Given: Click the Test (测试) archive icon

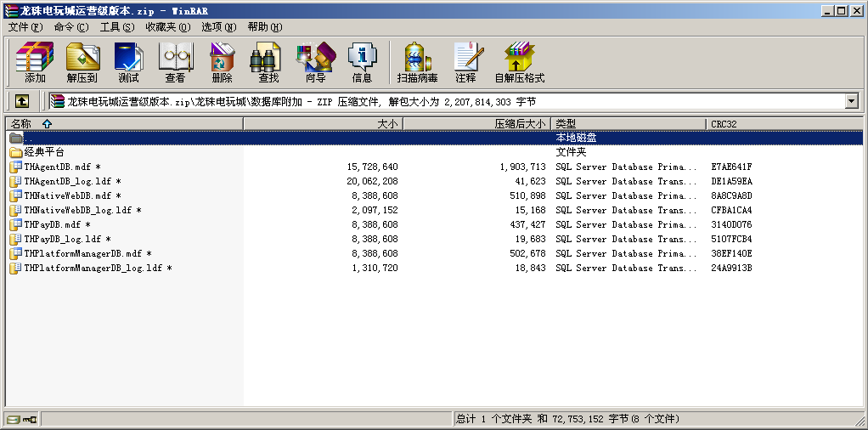Looking at the screenshot, I should 128,61.
